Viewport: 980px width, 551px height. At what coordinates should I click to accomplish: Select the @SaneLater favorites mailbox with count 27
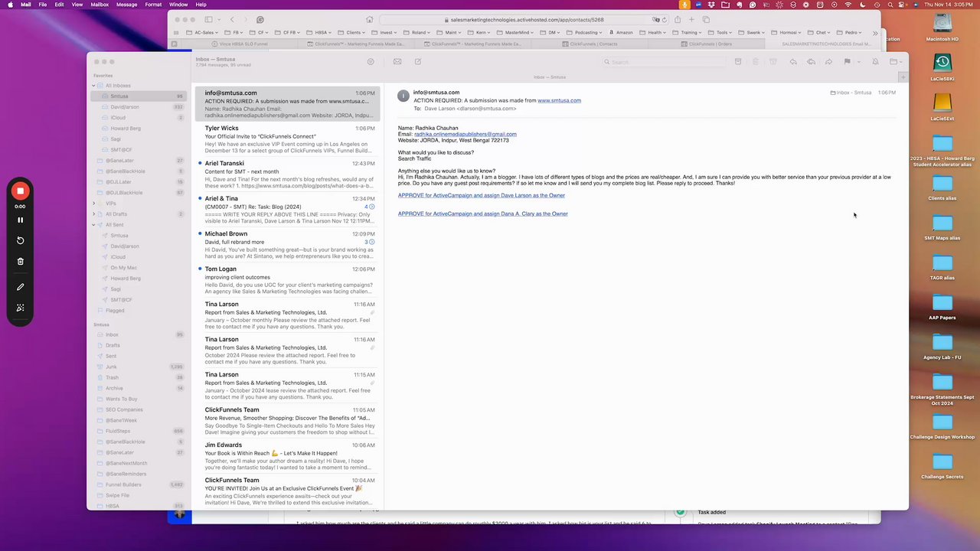pos(139,161)
